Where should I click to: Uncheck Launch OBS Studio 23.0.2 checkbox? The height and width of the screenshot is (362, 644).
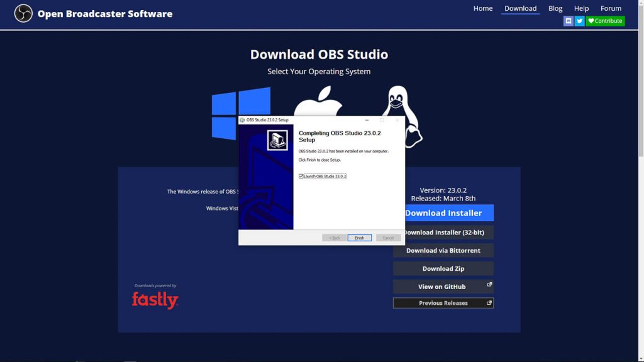301,176
